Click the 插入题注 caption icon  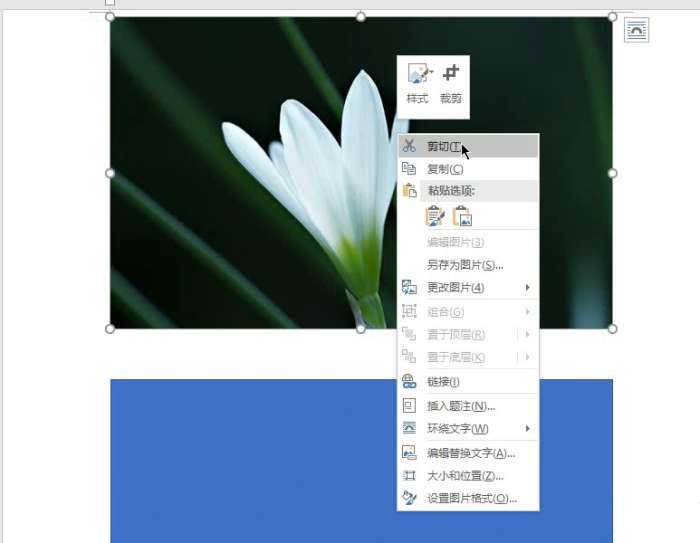point(409,405)
